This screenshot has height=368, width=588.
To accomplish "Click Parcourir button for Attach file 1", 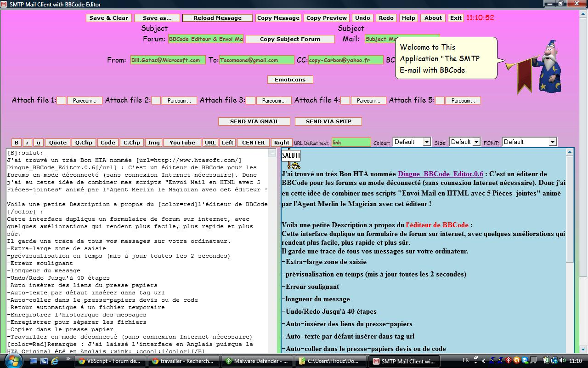I will [x=85, y=101].
